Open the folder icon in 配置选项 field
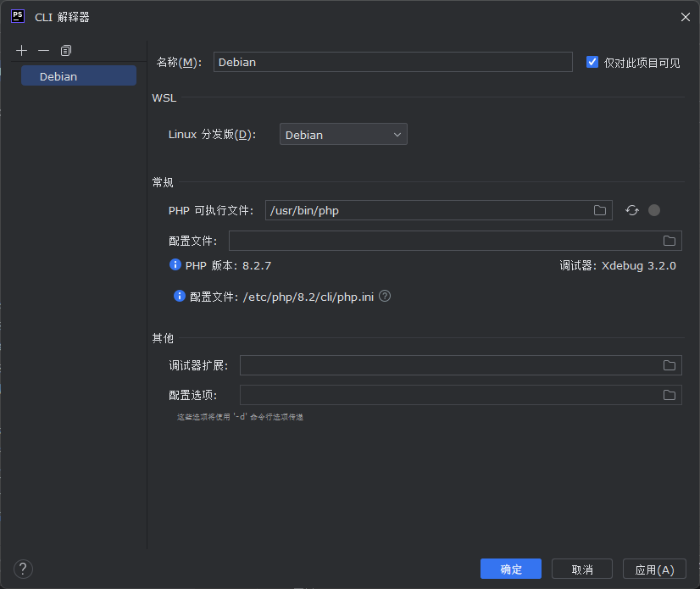Screen dimensions: 700x589 pyautogui.click(x=669, y=395)
